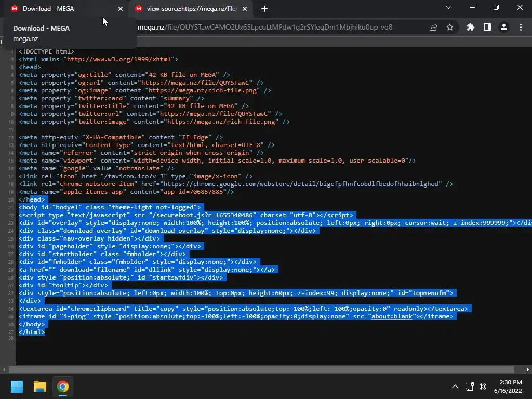Image resolution: width=532 pixels, height=399 pixels.
Task: Click the '<!DOCTYPE html>' line
Action: pos(46,51)
